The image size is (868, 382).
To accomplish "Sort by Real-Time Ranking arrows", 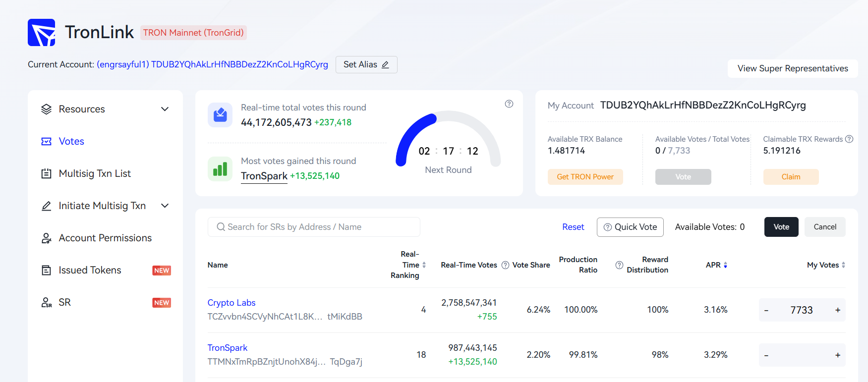I will 424,265.
